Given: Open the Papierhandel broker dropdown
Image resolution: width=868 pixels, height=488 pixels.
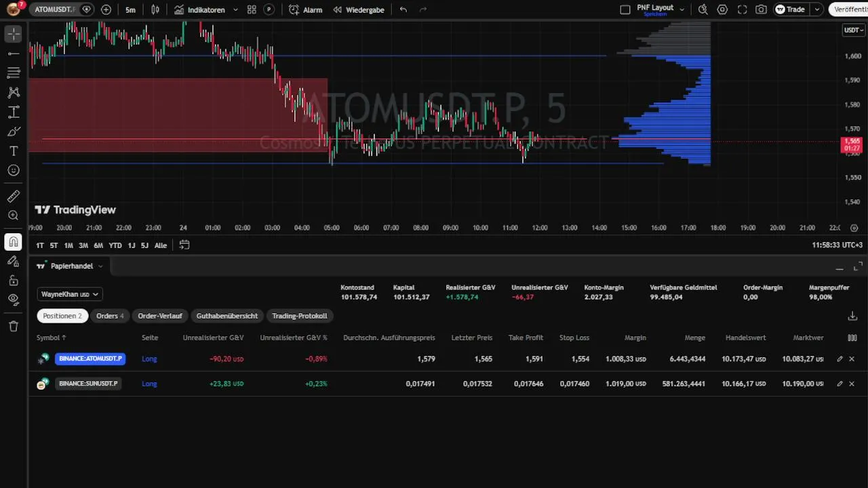Looking at the screenshot, I should click(x=71, y=266).
